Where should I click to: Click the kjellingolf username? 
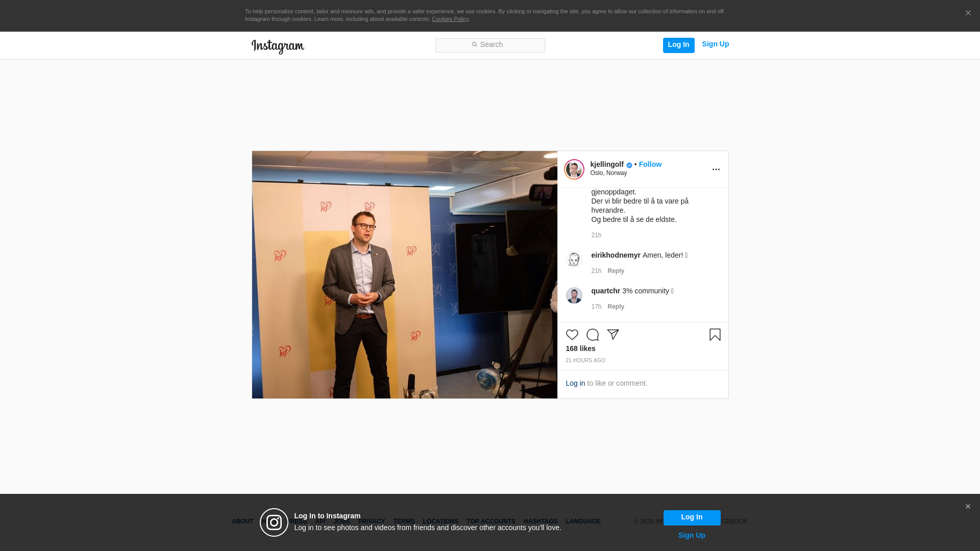pos(607,164)
